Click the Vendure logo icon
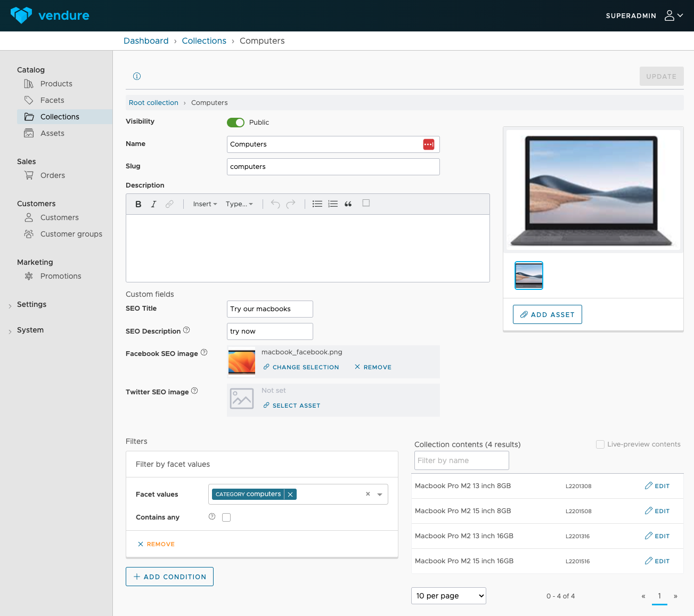Viewport: 694px width, 616px height. coord(21,15)
